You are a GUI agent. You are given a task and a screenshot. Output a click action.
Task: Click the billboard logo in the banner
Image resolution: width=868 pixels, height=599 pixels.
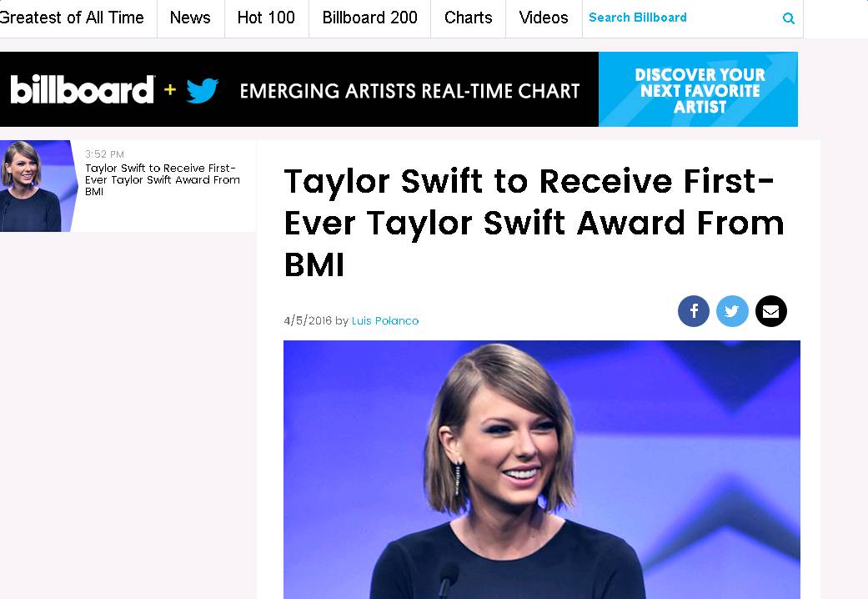pyautogui.click(x=82, y=90)
